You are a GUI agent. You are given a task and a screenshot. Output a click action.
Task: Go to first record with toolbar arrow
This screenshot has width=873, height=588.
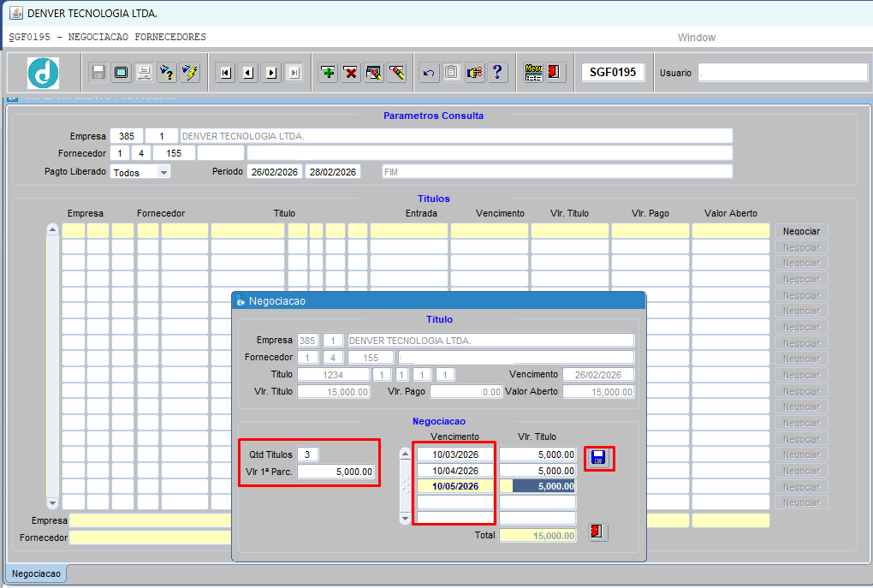point(225,73)
